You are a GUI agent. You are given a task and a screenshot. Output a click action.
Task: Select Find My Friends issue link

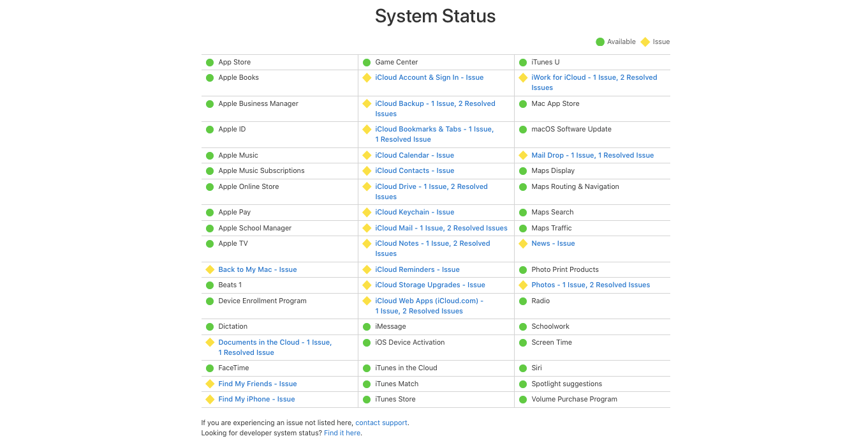(x=258, y=384)
